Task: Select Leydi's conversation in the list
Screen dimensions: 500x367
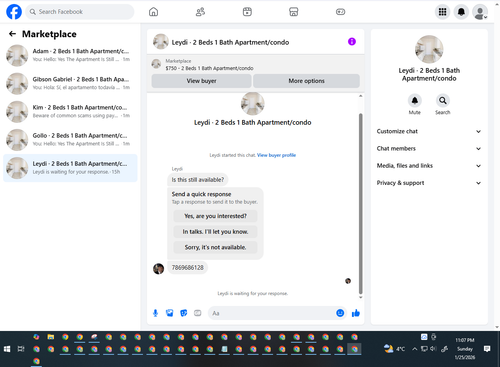Action: pos(70,168)
